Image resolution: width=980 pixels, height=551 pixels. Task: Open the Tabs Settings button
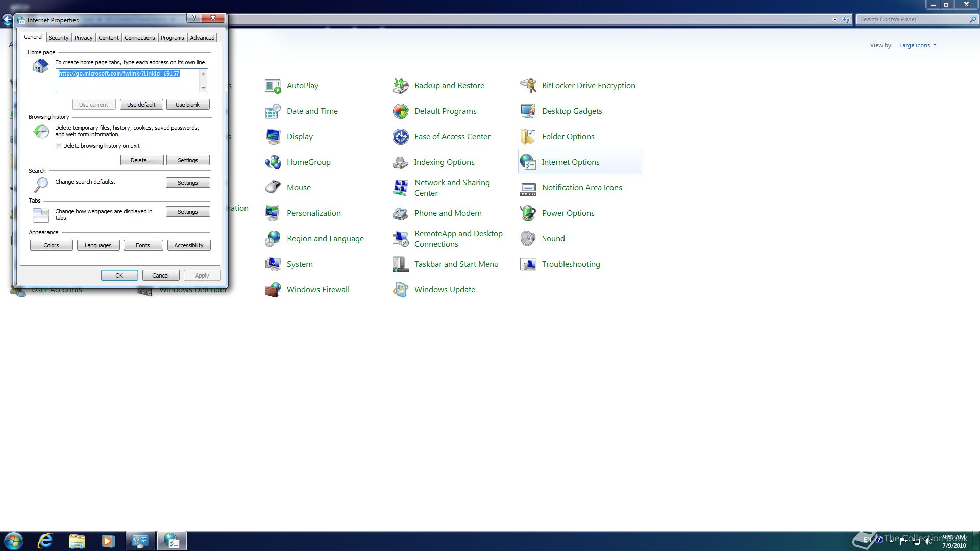click(188, 212)
